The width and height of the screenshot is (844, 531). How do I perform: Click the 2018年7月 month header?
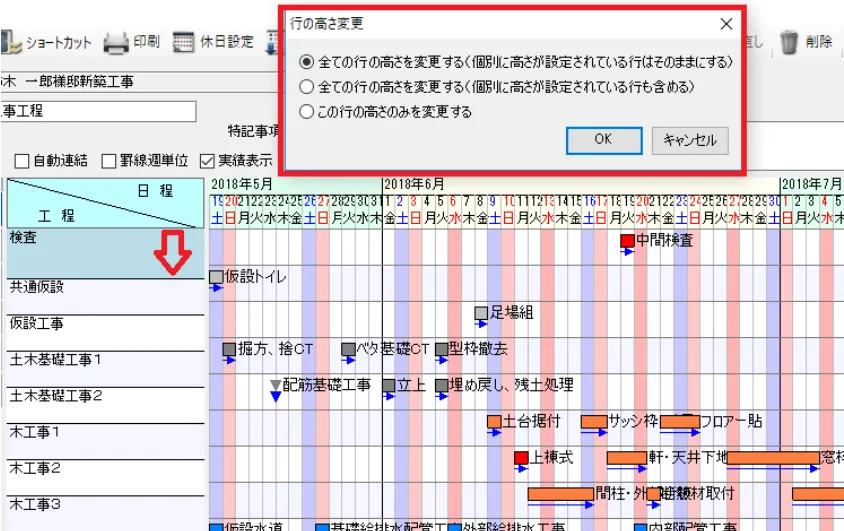pyautogui.click(x=812, y=185)
